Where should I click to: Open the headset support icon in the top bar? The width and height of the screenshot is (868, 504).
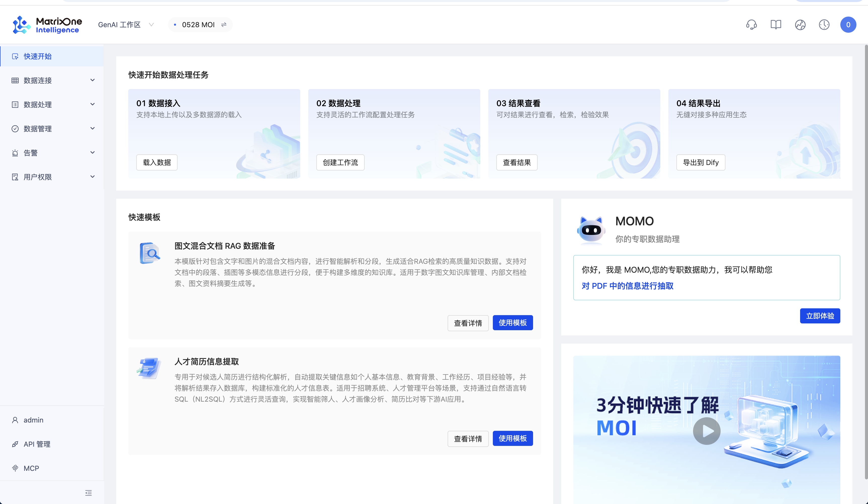pyautogui.click(x=751, y=24)
